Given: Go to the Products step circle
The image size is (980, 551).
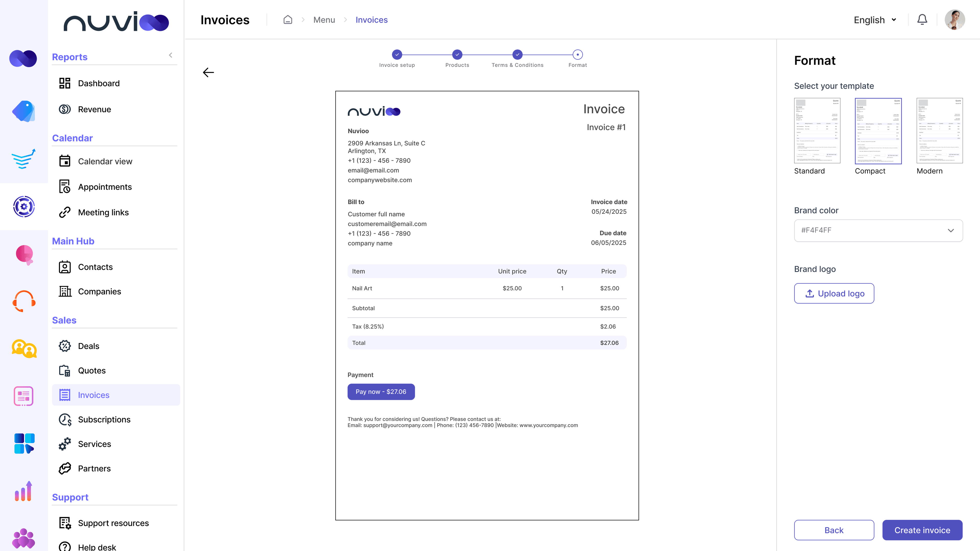Looking at the screenshot, I should [457, 54].
